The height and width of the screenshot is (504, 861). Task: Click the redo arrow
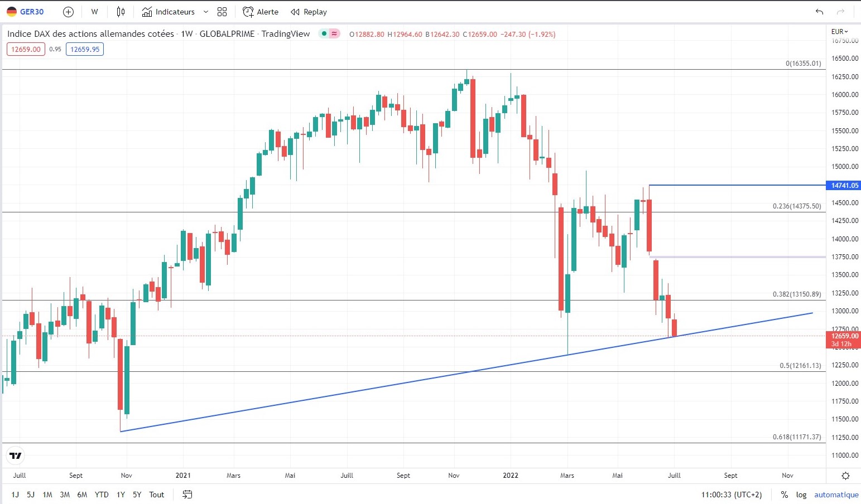click(x=840, y=12)
